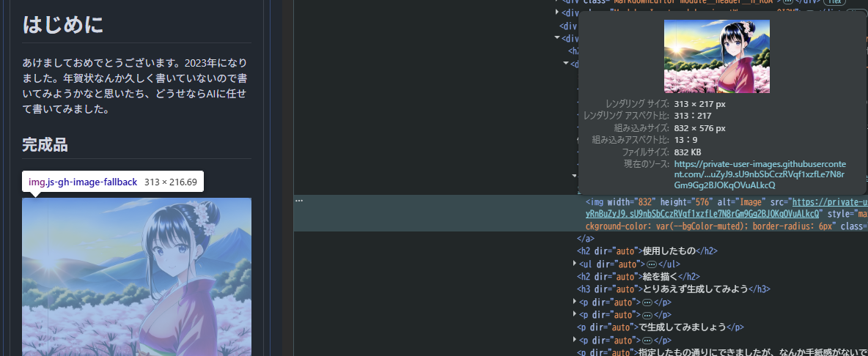The image size is (868, 356).
Task: Click the img.js-gh-image-fallback inspector tooltip
Action: [x=113, y=182]
